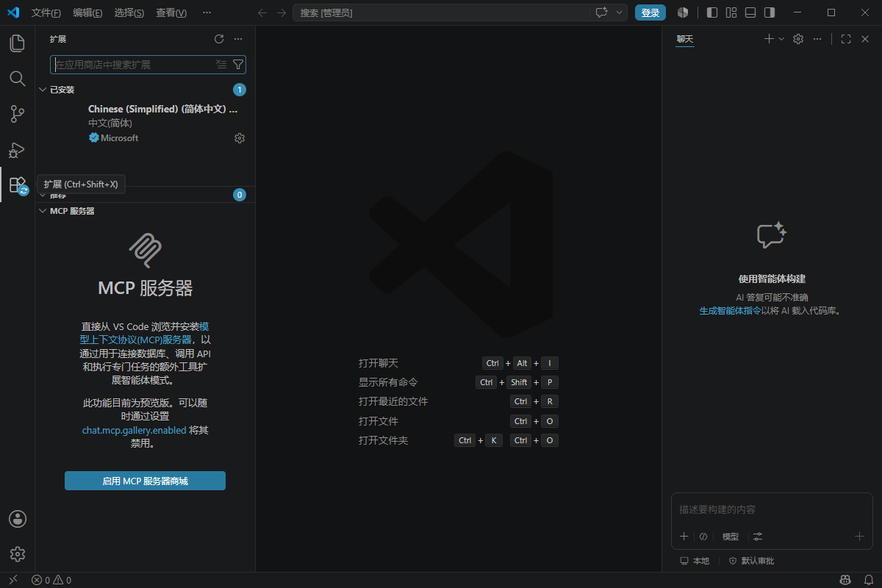Select the 聊天 tab
This screenshot has width=882, height=588.
685,39
